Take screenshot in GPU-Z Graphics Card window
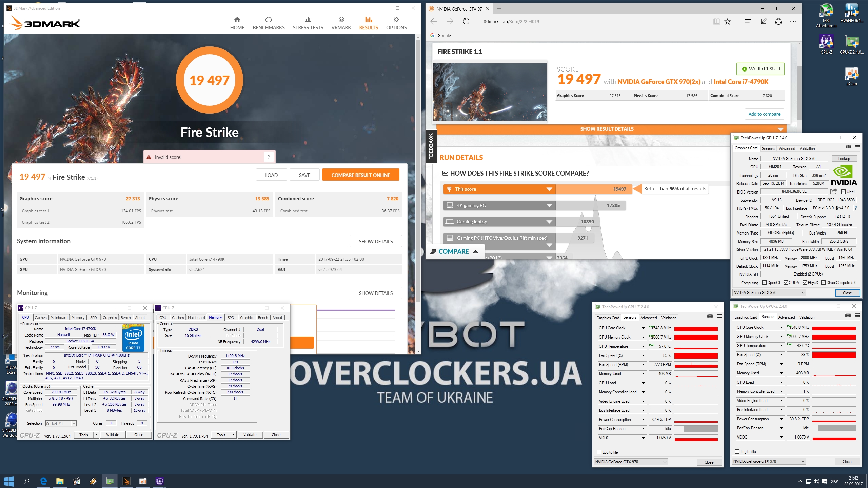868x488 pixels. tap(848, 147)
